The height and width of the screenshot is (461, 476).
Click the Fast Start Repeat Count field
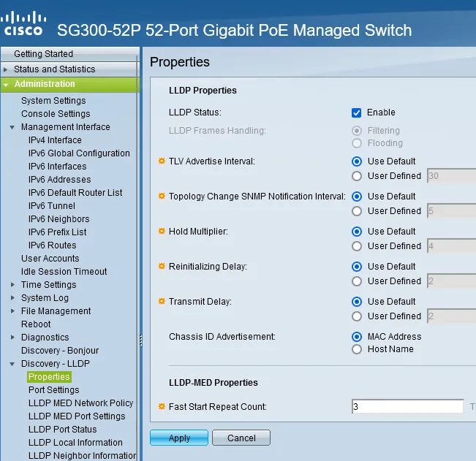407,407
